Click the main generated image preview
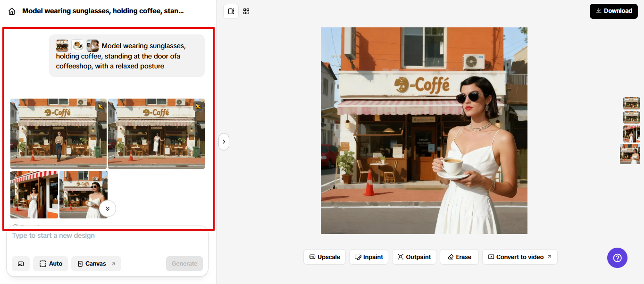This screenshot has width=644, height=284. coord(424,131)
